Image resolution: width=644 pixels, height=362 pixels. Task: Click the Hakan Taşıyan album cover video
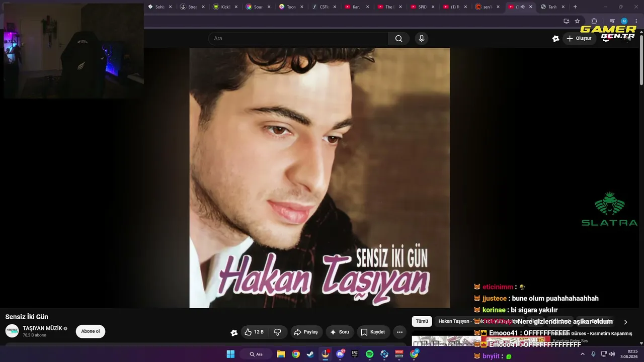point(319,178)
